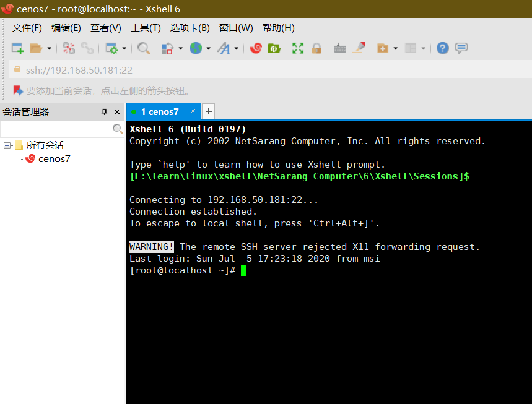Launch Xftp file transfer from the toolbar
Viewport: 532px width, 404px height.
[274, 48]
